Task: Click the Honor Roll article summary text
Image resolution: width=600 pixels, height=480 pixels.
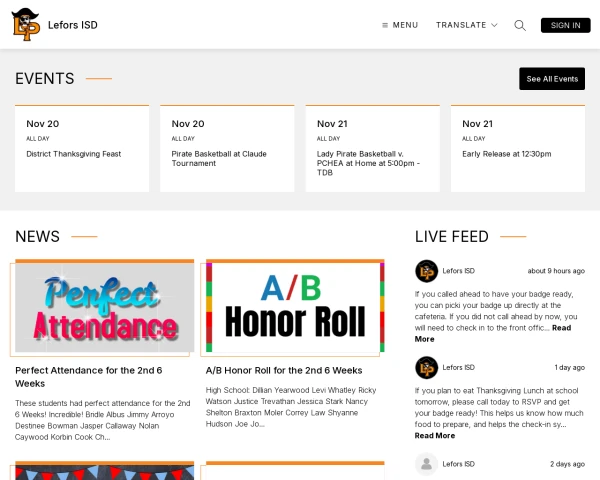Action: pos(291,407)
